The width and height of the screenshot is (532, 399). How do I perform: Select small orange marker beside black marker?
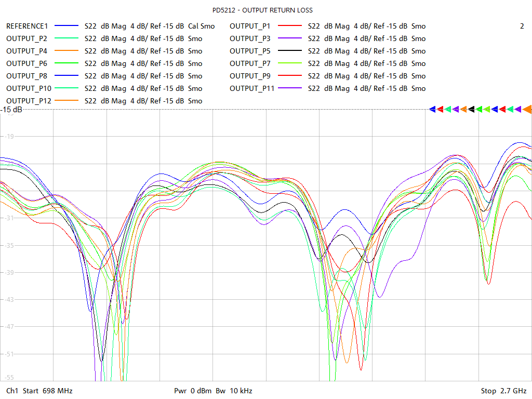tap(463, 109)
